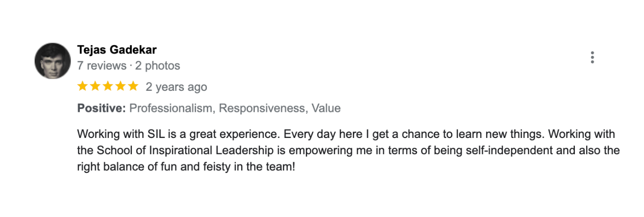Open Tejas Gadekar's reviewer profile
The image size is (644, 217).
(x=117, y=50)
